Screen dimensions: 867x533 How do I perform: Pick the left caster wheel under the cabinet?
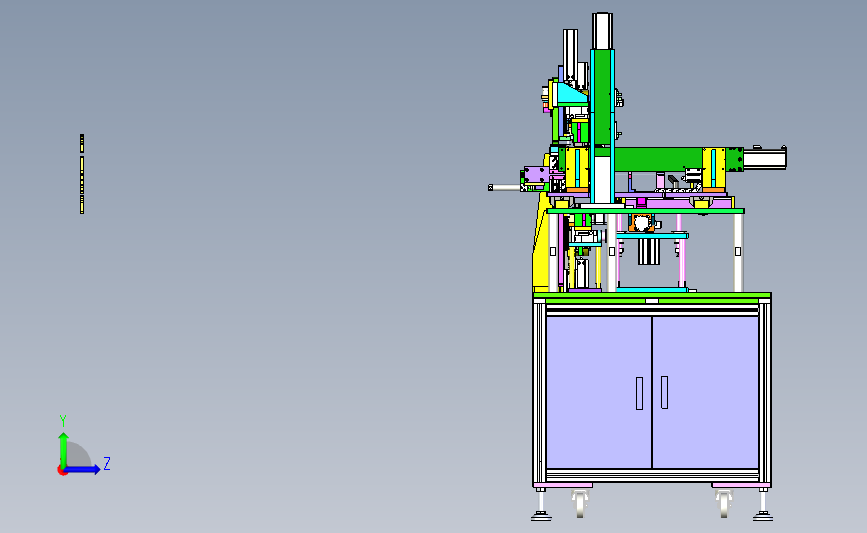pyautogui.click(x=579, y=504)
